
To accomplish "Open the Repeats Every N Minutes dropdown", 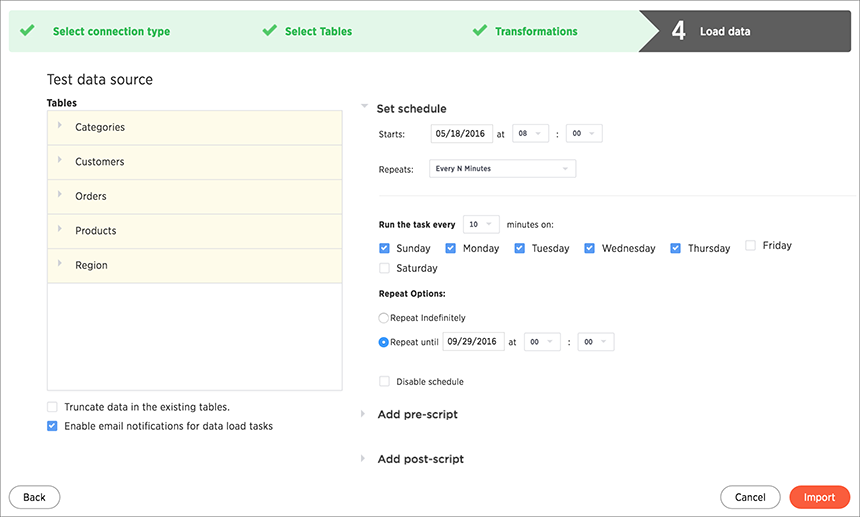I will point(502,168).
